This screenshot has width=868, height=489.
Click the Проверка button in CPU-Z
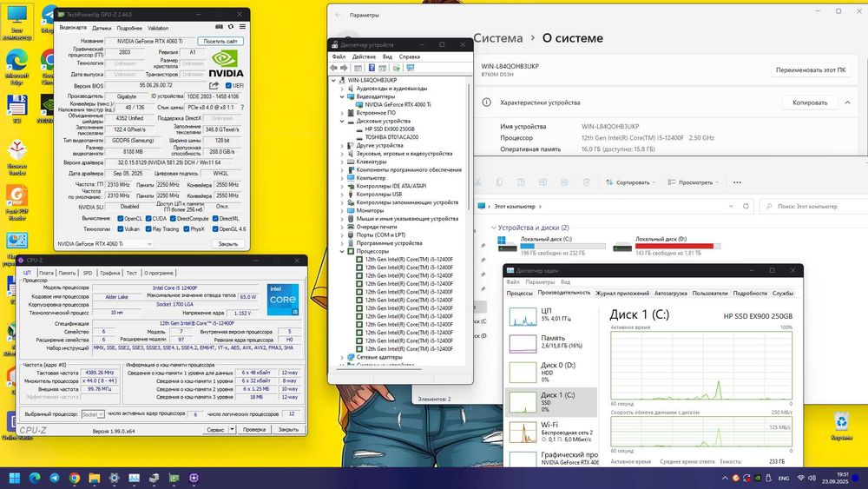click(254, 429)
